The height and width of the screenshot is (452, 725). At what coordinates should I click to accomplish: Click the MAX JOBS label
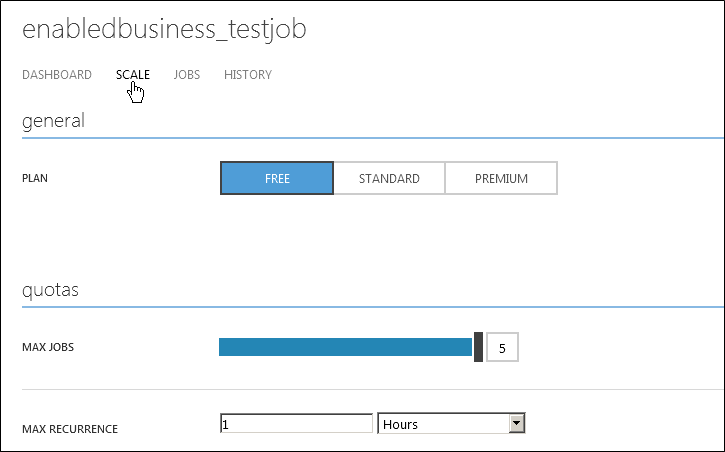tap(48, 347)
